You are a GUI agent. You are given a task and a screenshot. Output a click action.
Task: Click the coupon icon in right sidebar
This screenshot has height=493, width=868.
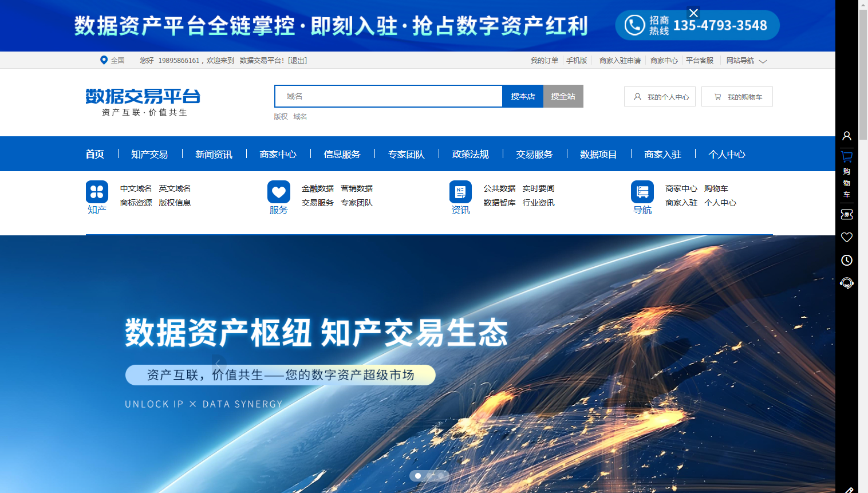(x=847, y=214)
